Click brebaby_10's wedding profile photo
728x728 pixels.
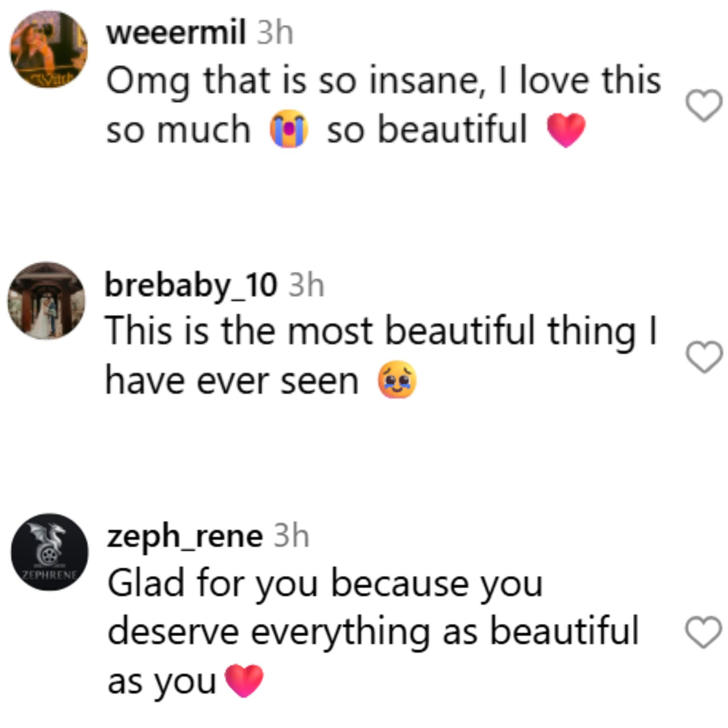47,301
